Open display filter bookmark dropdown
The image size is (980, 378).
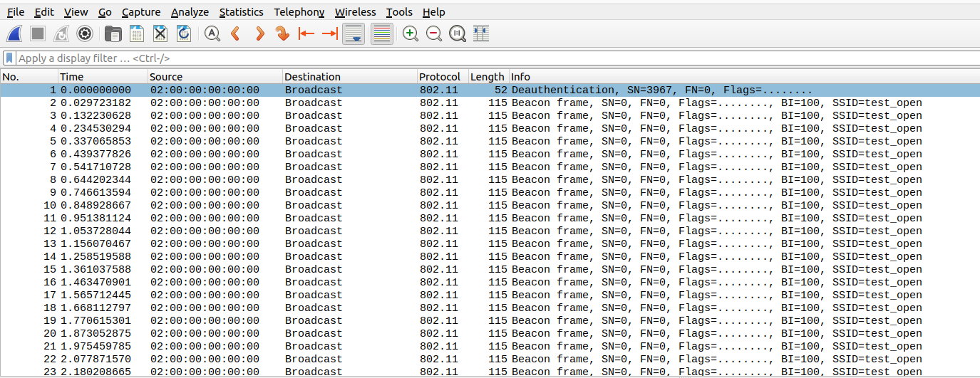(x=9, y=58)
